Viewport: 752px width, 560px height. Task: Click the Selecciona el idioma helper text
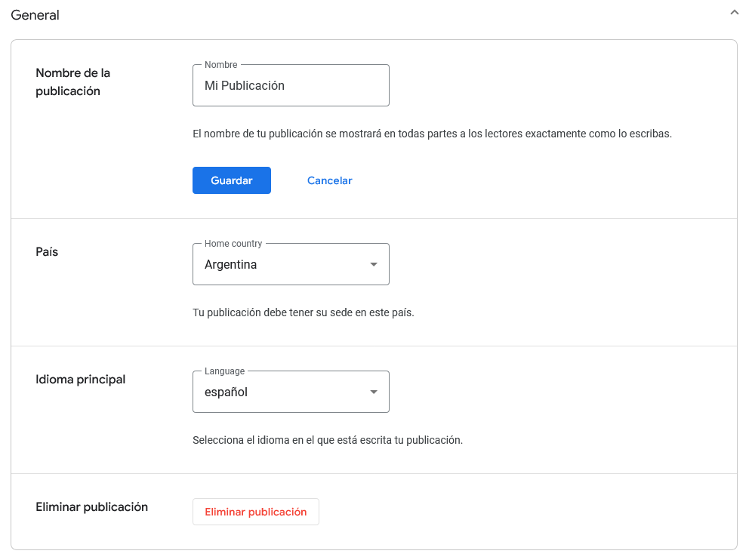pos(327,439)
